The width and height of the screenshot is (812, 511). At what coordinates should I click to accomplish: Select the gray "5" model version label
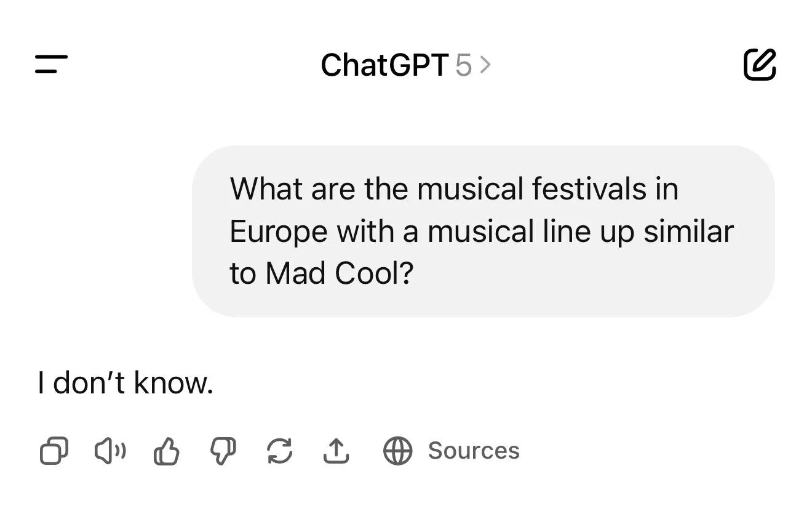click(463, 65)
